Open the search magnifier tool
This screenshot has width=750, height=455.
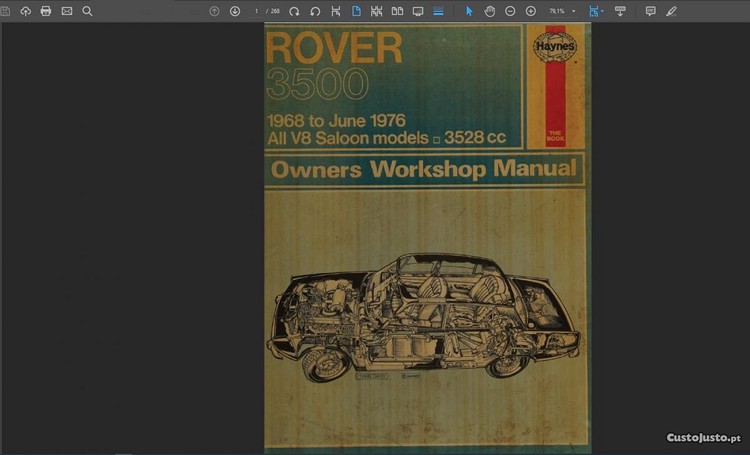[87, 11]
